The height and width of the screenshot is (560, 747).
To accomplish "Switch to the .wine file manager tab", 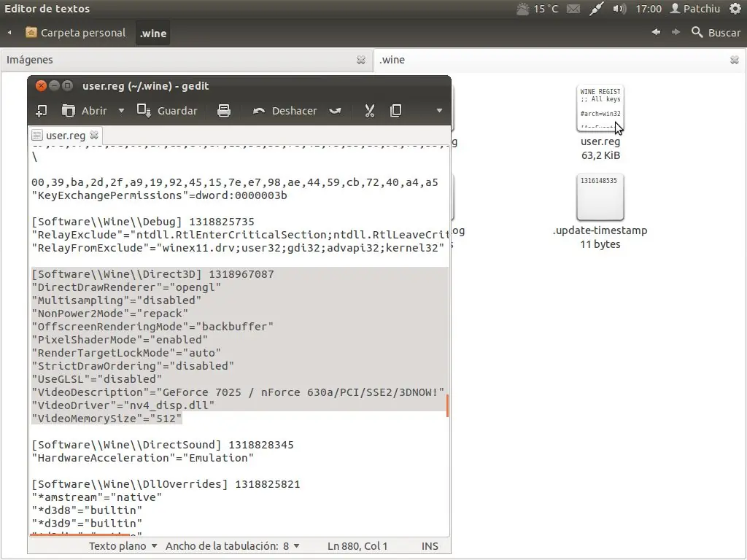I will [560, 60].
